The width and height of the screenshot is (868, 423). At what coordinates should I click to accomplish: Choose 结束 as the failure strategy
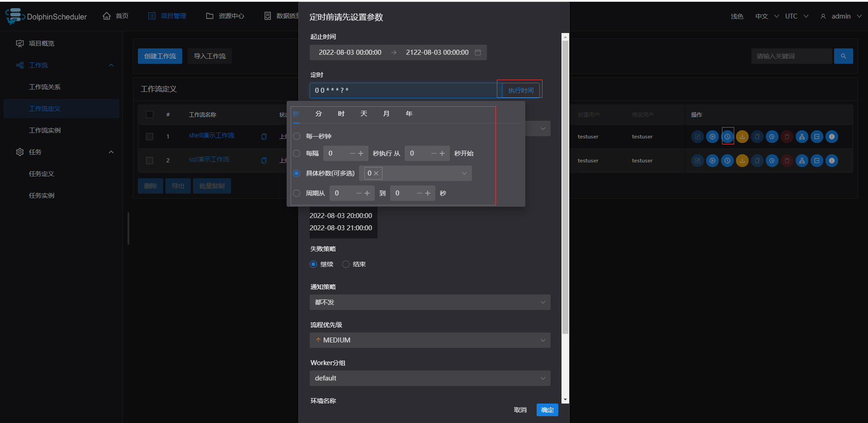346,264
